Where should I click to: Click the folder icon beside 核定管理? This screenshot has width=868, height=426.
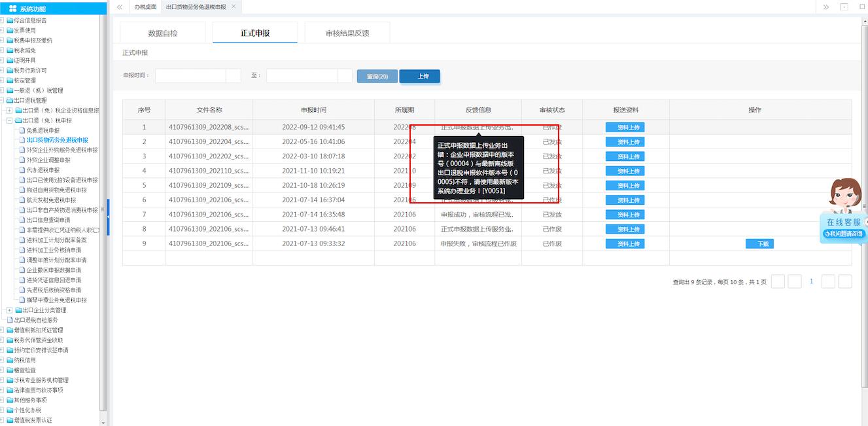tap(10, 80)
